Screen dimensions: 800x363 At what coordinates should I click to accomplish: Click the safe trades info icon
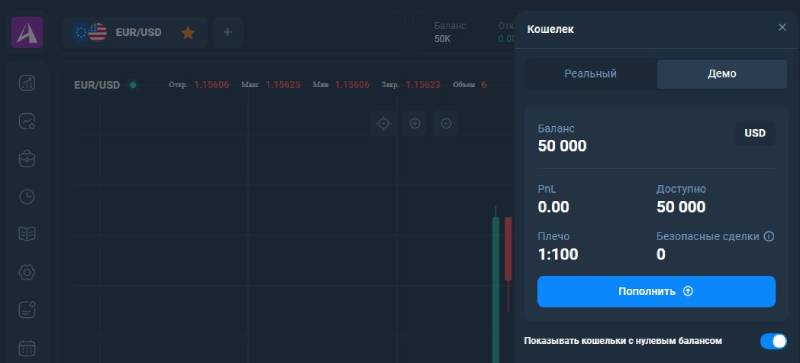(769, 236)
